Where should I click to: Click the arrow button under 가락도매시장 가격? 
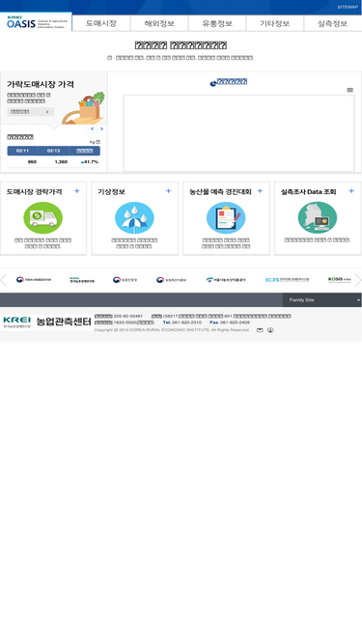click(30, 112)
